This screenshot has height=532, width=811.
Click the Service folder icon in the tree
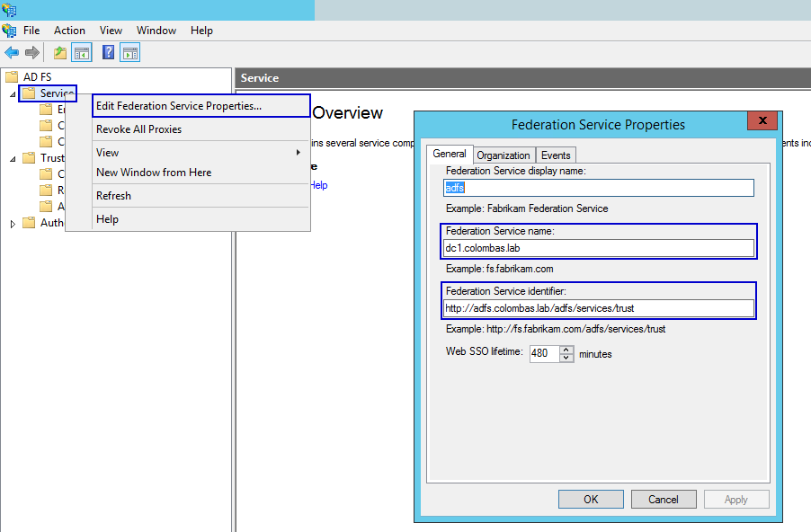tap(29, 93)
